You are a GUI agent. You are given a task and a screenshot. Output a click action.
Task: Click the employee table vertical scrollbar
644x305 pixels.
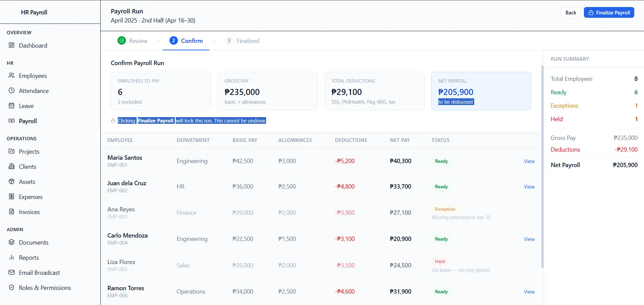[542, 167]
